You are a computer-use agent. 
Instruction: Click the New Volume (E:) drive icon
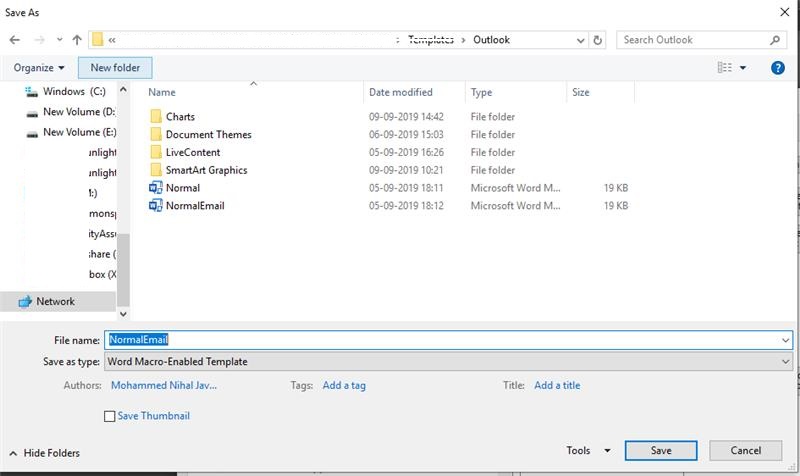(x=32, y=134)
